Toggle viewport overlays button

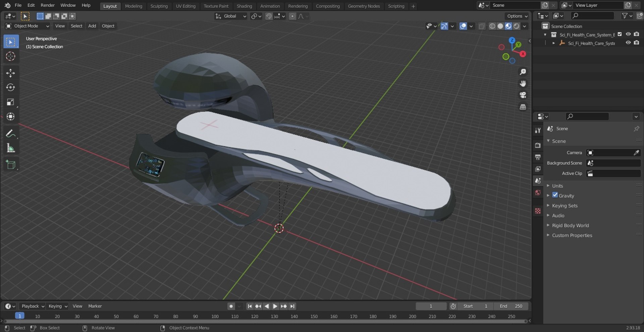point(463,26)
